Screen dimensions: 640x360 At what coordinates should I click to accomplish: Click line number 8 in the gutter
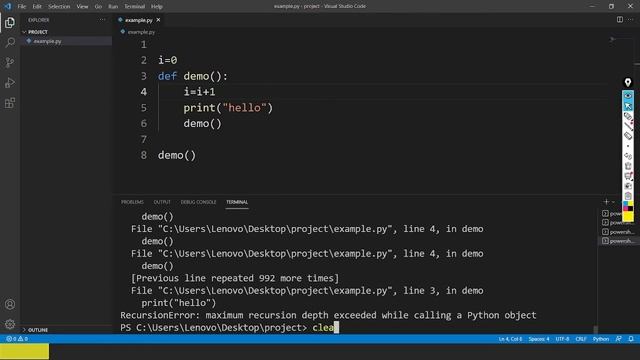pyautogui.click(x=144, y=155)
